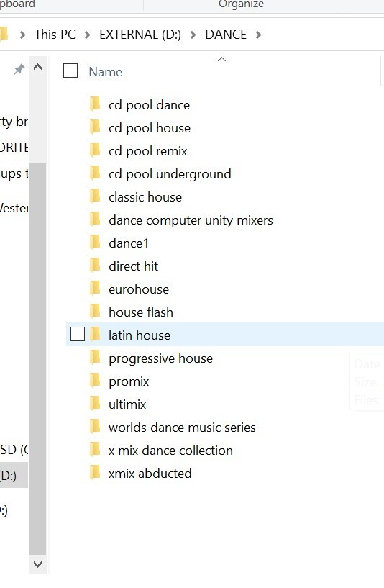Screen dimensions: 384x588
Task: Click DANCE in the breadcrumb path
Action: [x=226, y=35]
